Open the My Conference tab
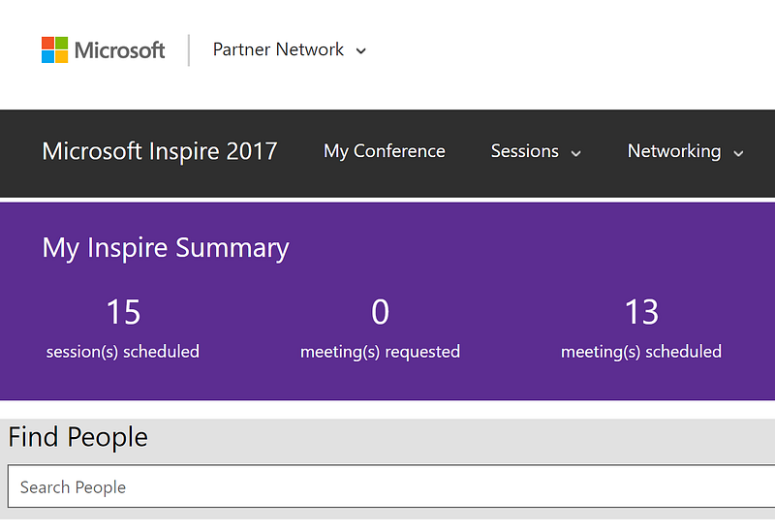Viewport: 775px width, 532px height. 385,151
